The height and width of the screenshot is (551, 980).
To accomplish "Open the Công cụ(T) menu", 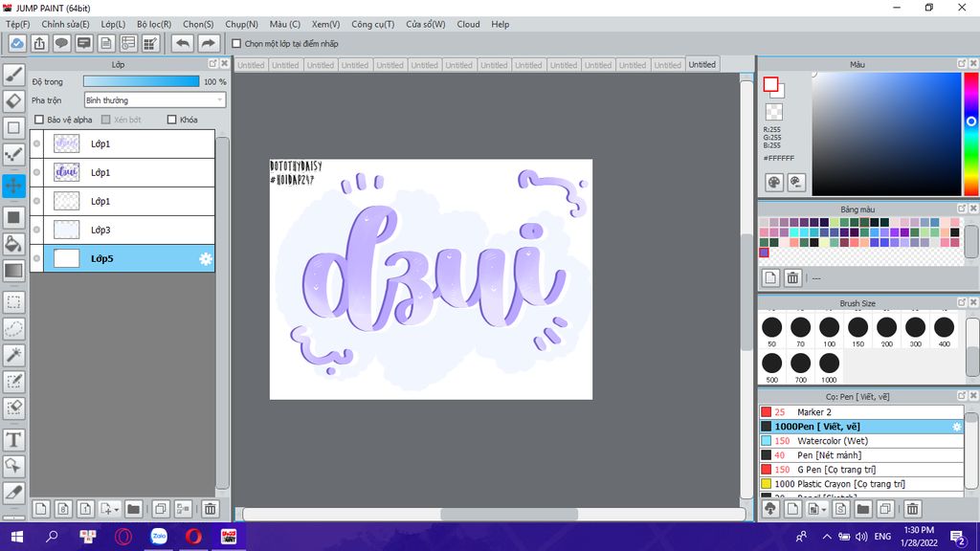I will pyautogui.click(x=373, y=24).
